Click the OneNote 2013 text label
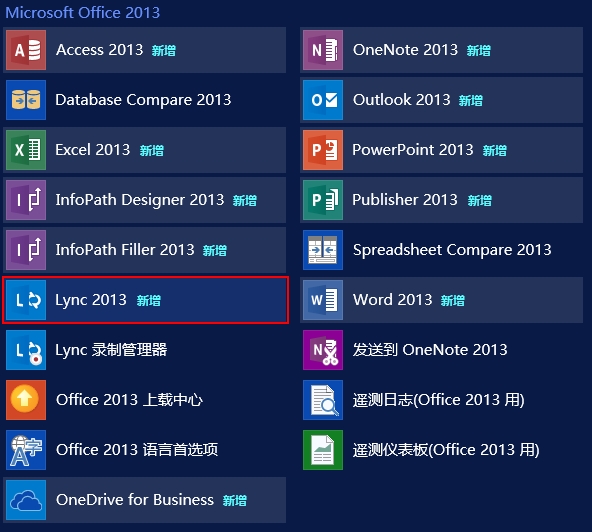The image size is (592, 532). [x=405, y=50]
